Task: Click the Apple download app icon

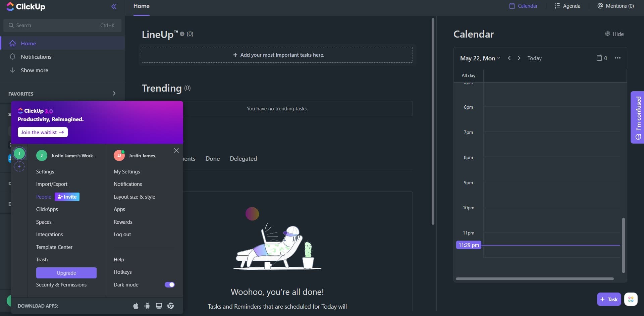Action: point(136,306)
